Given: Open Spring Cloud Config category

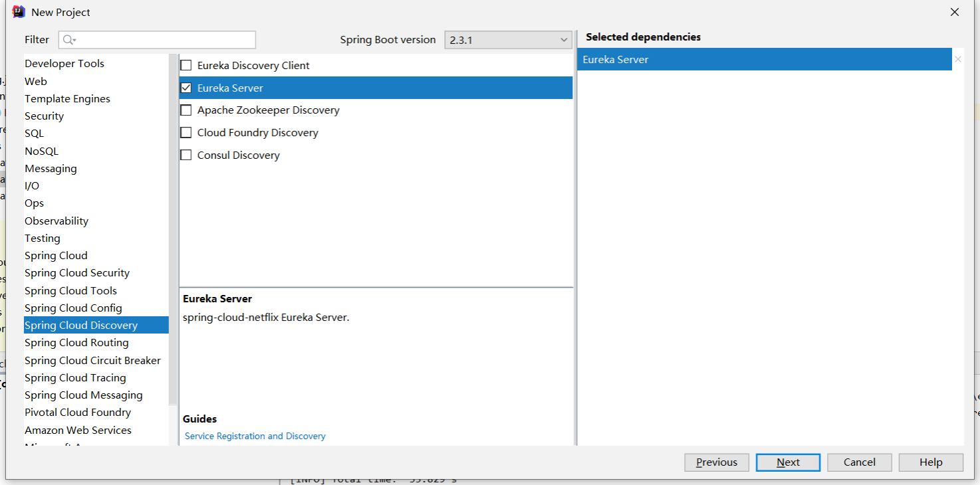Looking at the screenshot, I should click(96, 308).
